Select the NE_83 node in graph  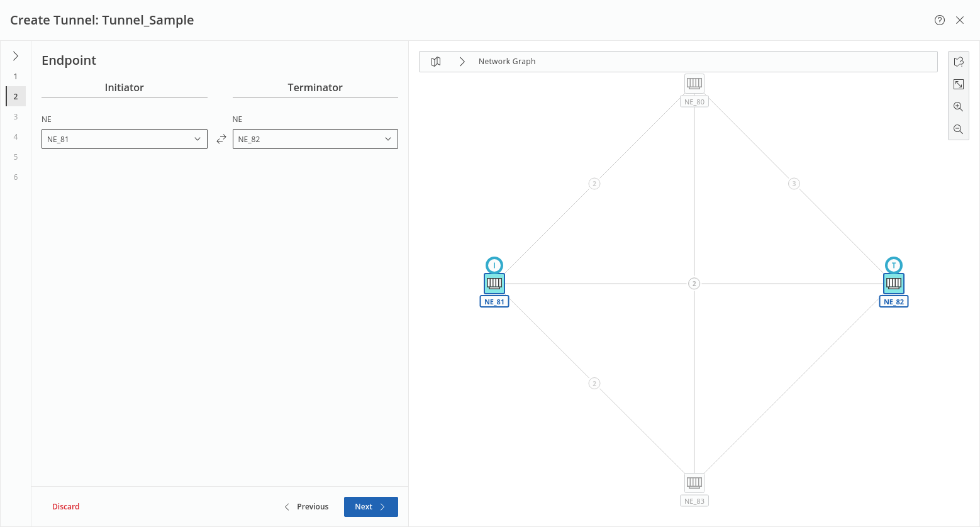(694, 483)
